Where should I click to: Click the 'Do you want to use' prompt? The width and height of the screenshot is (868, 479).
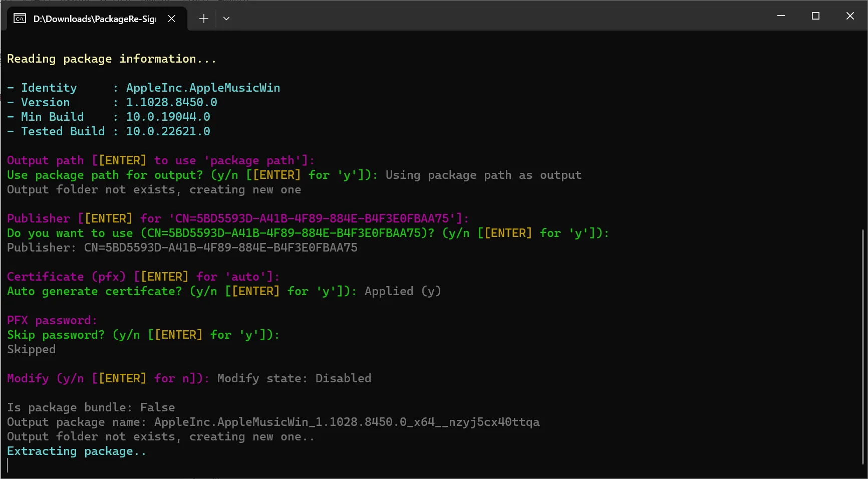click(x=308, y=233)
